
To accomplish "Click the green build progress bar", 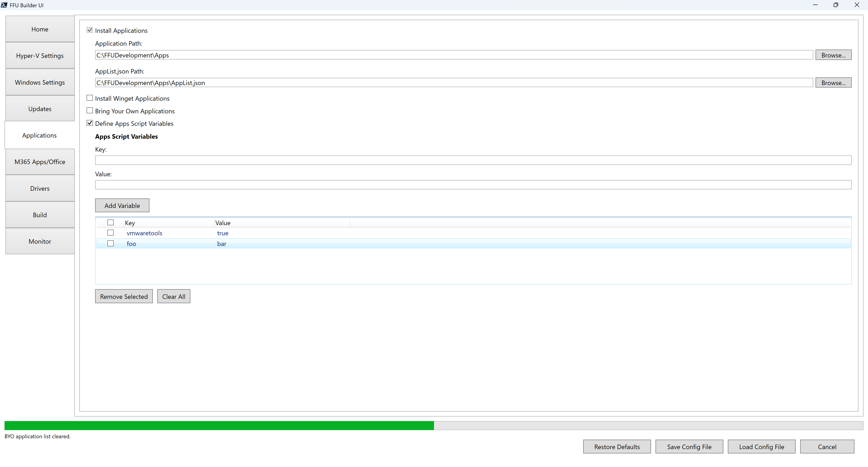I will tap(219, 425).
